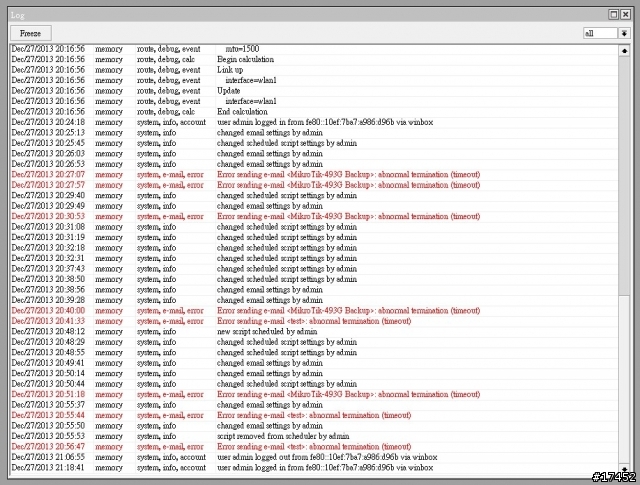This screenshot has width=640, height=485.
Task: Select the 20:32:31 changed scheduled script entry
Action: (x=314, y=258)
